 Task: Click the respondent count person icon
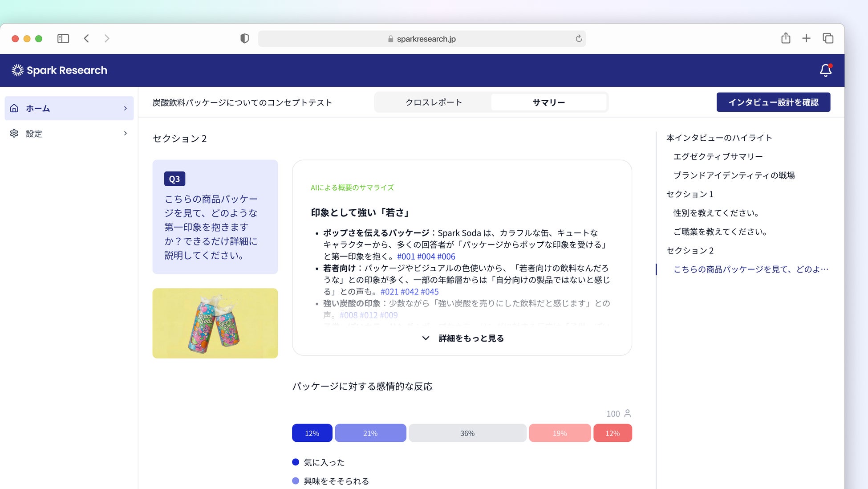click(627, 413)
